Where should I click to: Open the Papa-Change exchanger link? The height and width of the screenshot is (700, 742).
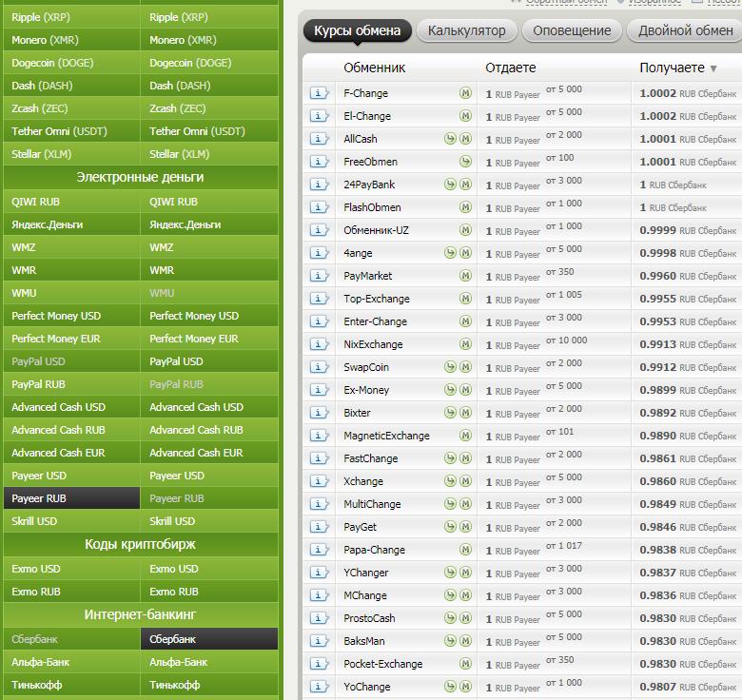click(374, 550)
